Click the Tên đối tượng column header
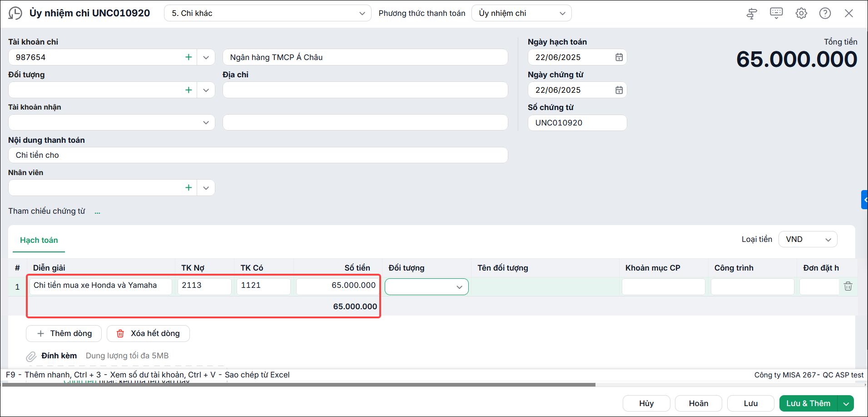This screenshot has width=868, height=417. pos(503,268)
